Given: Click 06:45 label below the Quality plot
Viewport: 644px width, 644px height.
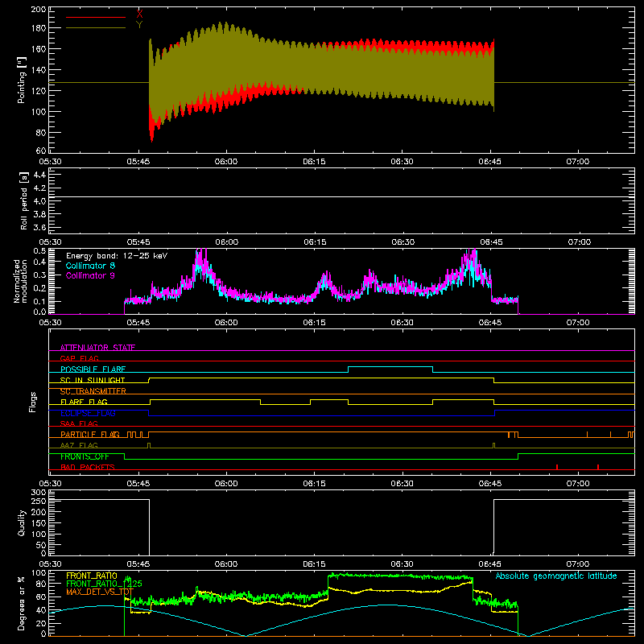Looking at the screenshot, I should pos(490,564).
